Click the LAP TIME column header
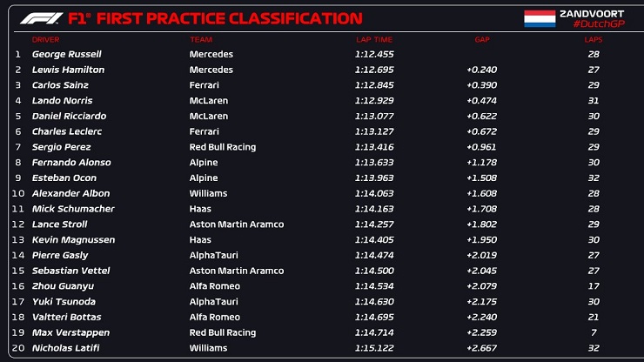The width and height of the screenshot is (644, 362). coord(374,39)
